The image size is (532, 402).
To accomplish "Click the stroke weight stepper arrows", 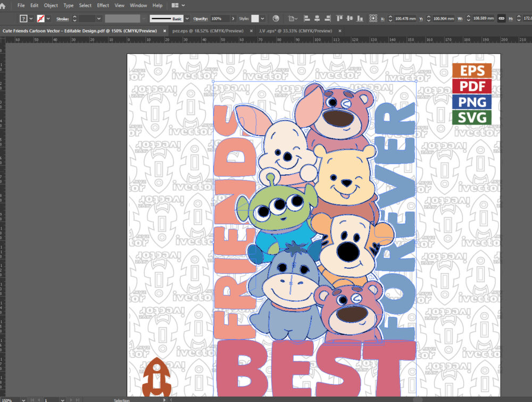I will [x=74, y=19].
